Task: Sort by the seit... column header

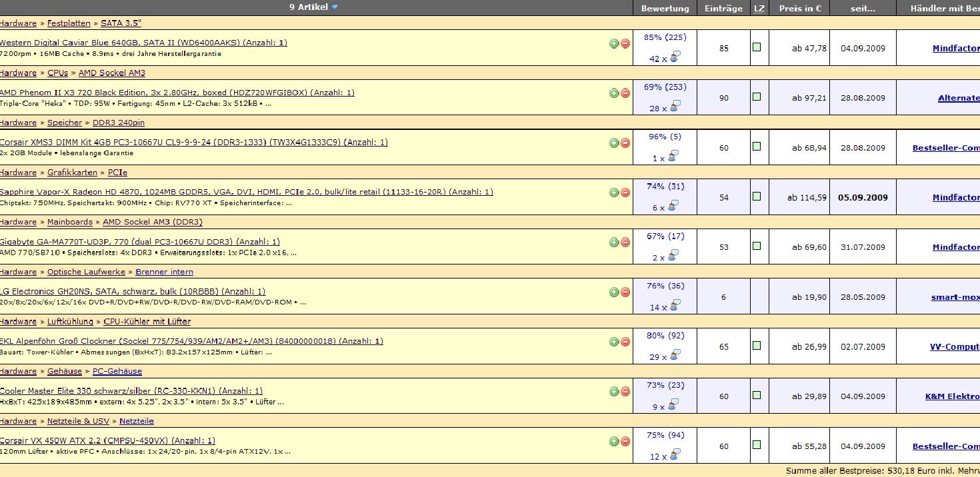Action: coord(863,8)
